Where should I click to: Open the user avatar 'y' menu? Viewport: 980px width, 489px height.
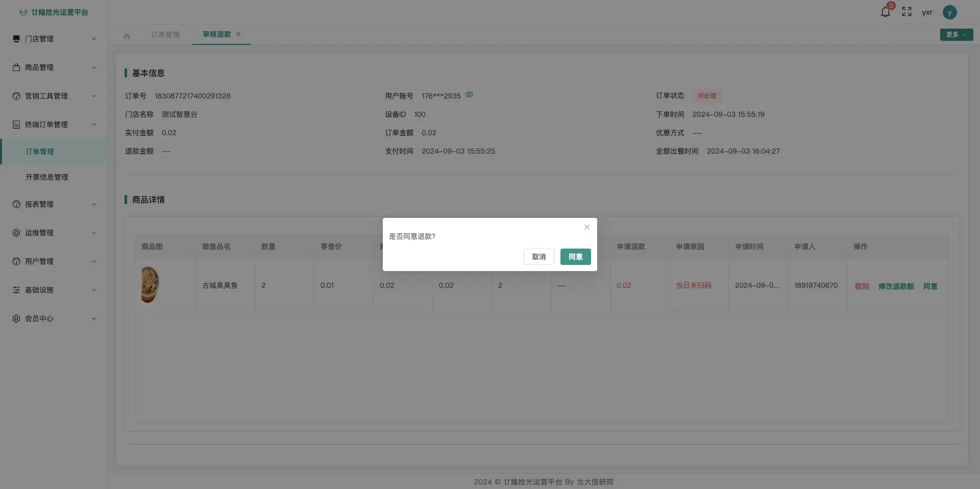[x=949, y=12]
